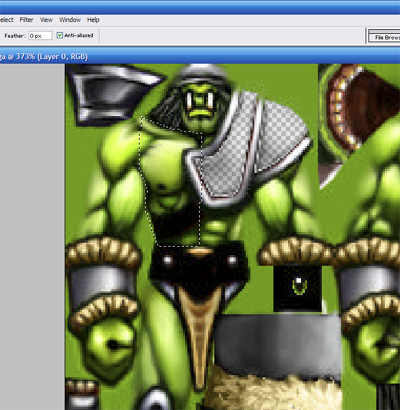Click the gray smudged metal rectangle texture
Screen dimensions: 400x410
click(x=278, y=343)
